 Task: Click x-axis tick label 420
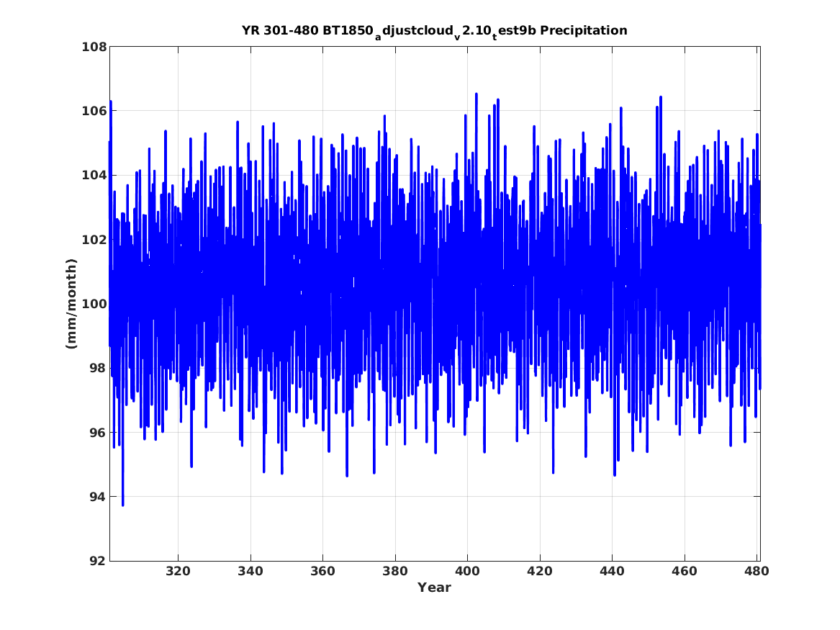539,571
